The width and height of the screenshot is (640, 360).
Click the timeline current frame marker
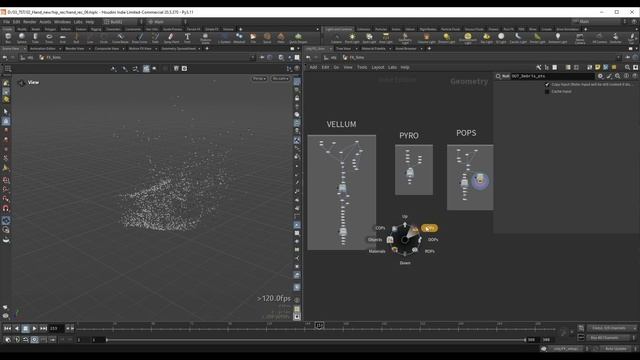(319, 325)
